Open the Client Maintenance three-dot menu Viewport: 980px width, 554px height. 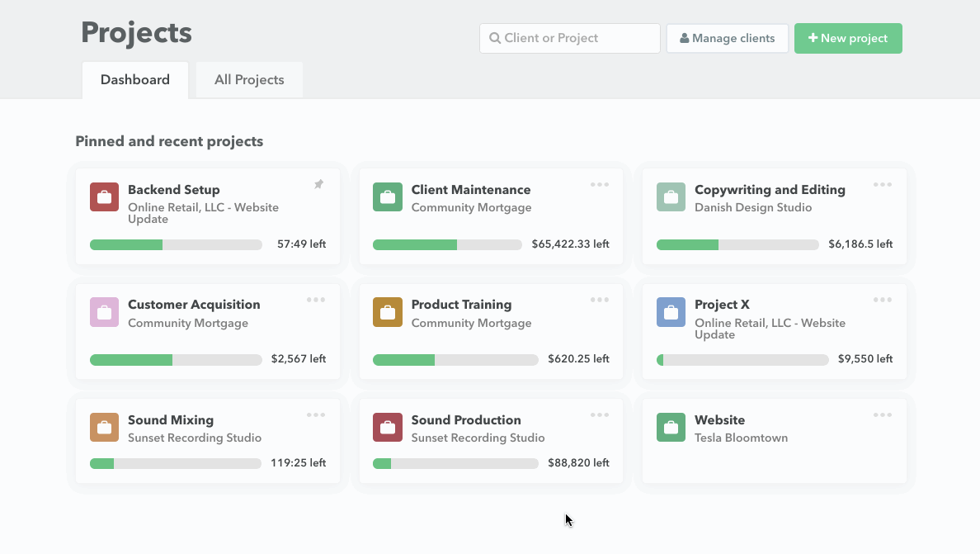click(600, 185)
